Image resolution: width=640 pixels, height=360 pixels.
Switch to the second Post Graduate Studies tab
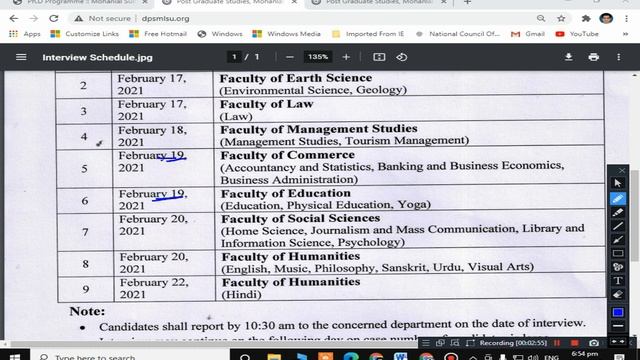coord(229,2)
